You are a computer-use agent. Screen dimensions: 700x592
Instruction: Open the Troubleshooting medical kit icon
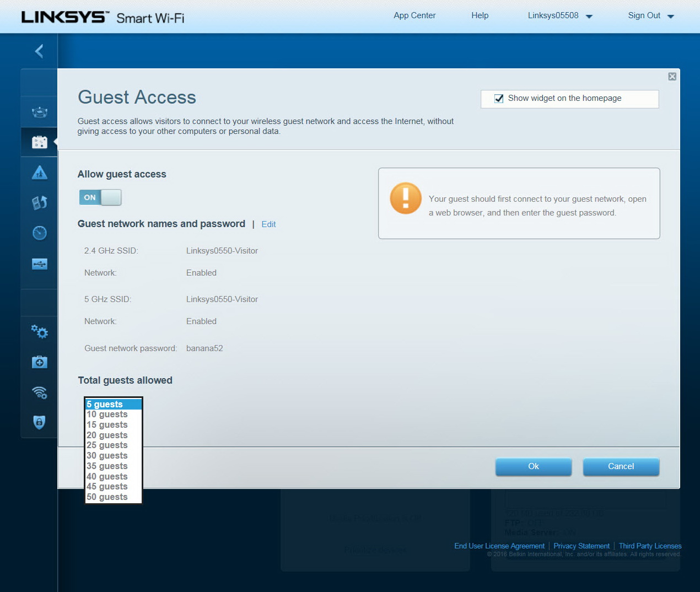[x=39, y=362]
